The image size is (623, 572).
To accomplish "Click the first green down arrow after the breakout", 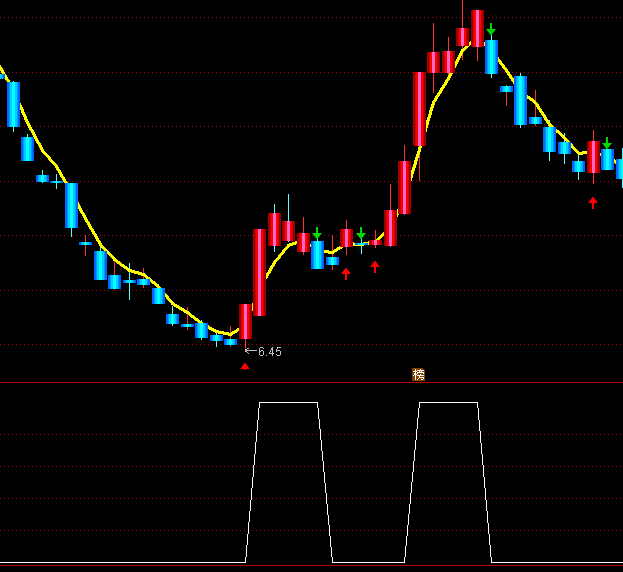I will (317, 233).
